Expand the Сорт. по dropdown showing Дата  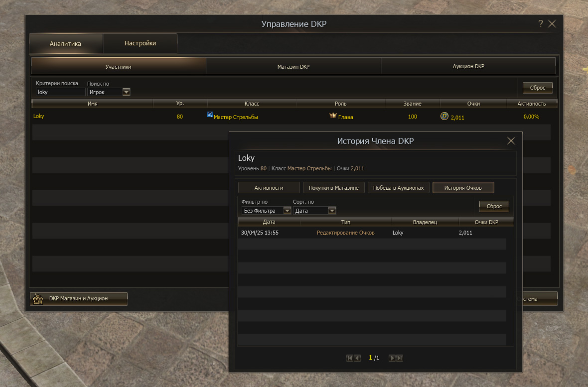332,211
